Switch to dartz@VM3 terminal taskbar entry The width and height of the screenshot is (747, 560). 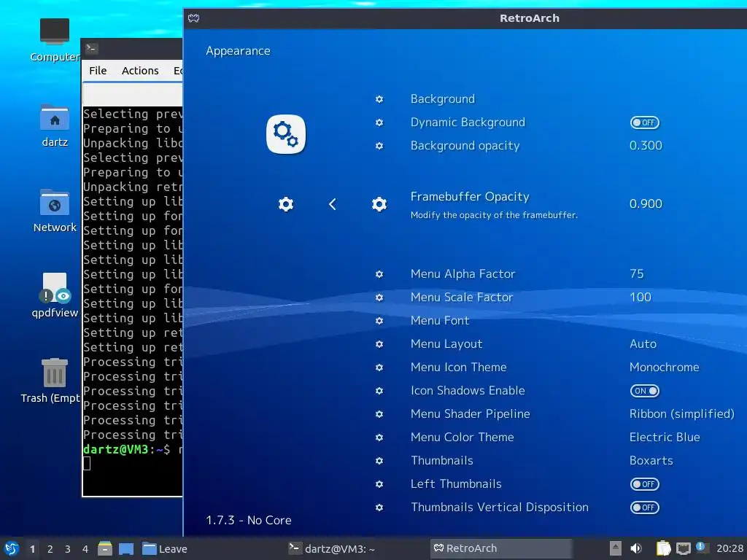pyautogui.click(x=332, y=549)
